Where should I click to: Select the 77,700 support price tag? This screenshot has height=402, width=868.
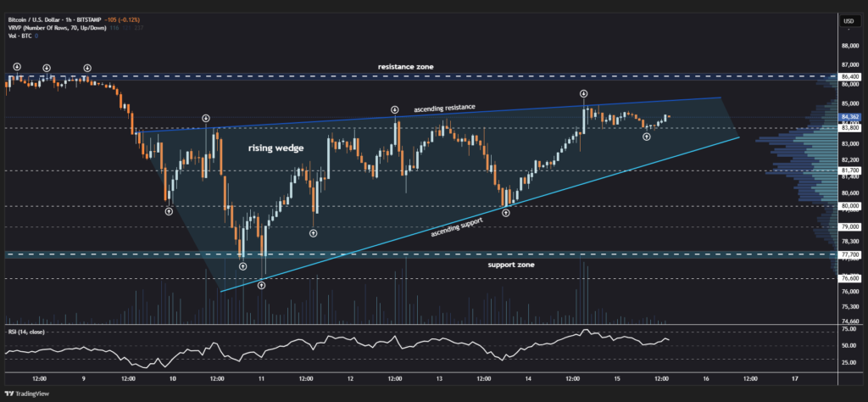pos(850,254)
